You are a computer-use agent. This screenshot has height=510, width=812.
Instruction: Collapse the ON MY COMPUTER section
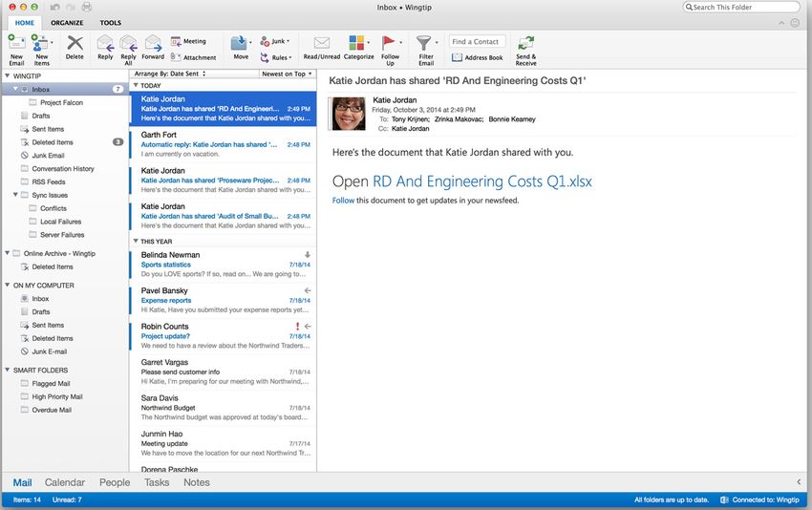tap(8, 285)
